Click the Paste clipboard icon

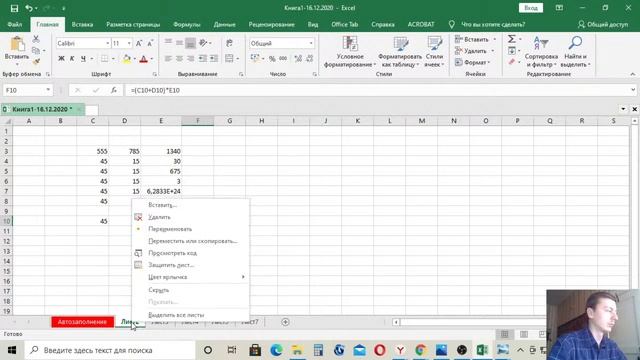(x=17, y=44)
